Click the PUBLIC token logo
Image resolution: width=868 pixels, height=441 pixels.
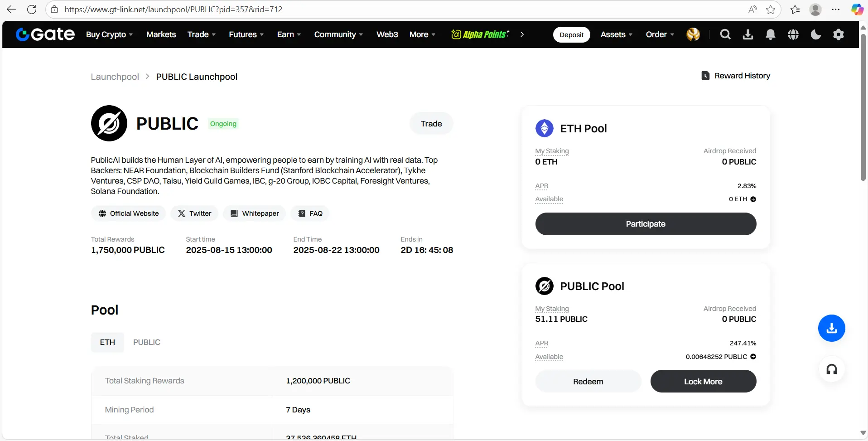(109, 123)
